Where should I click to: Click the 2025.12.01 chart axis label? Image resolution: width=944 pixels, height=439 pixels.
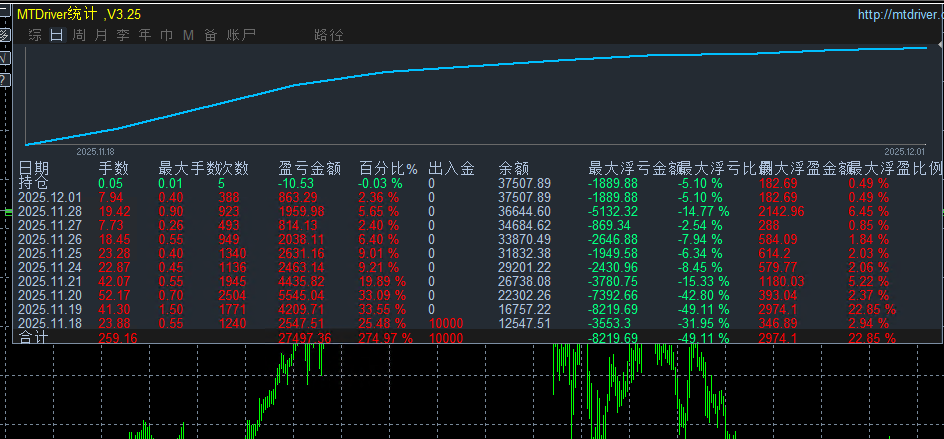tap(904, 151)
